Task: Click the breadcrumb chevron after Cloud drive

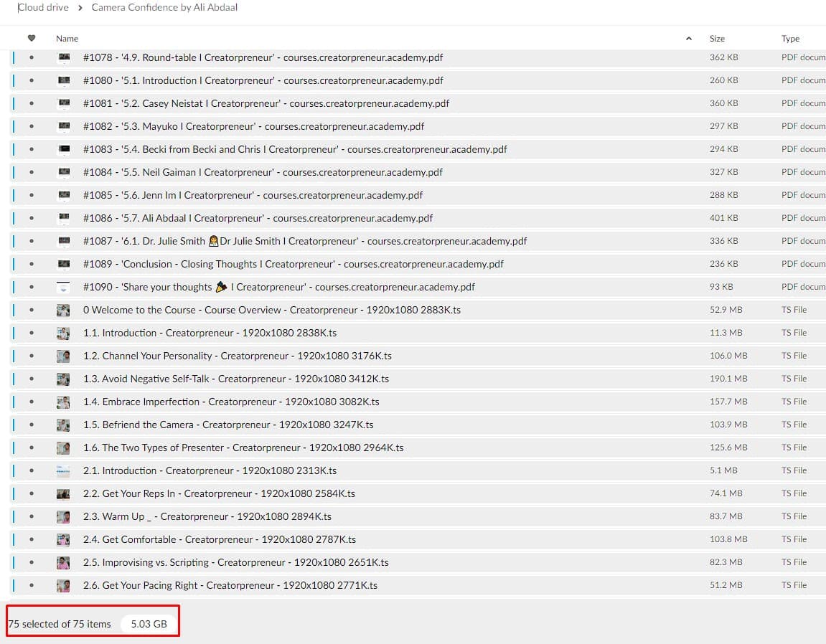Action: tap(80, 8)
